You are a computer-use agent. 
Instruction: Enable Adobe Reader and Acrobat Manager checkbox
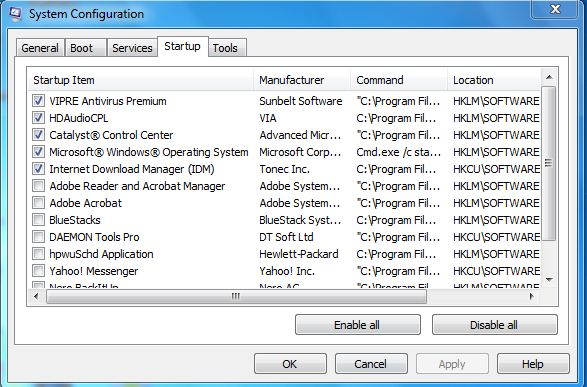coord(38,186)
